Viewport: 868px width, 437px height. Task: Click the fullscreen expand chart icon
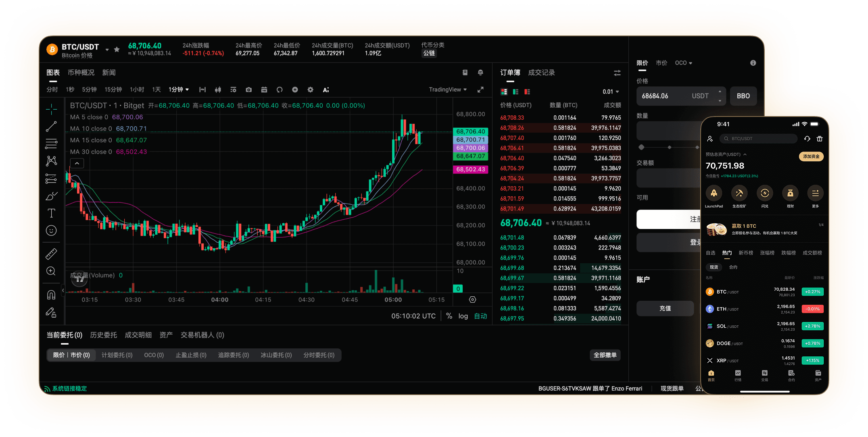click(480, 89)
